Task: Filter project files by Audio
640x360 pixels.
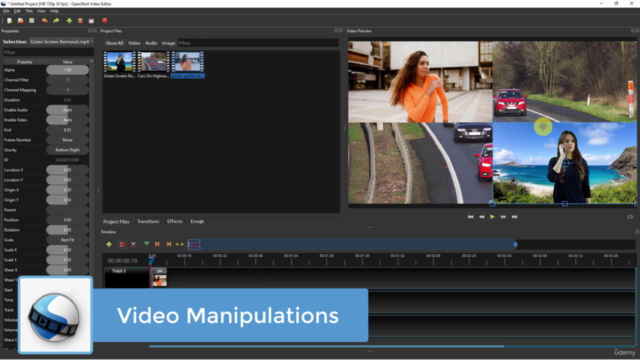Action: click(x=151, y=43)
